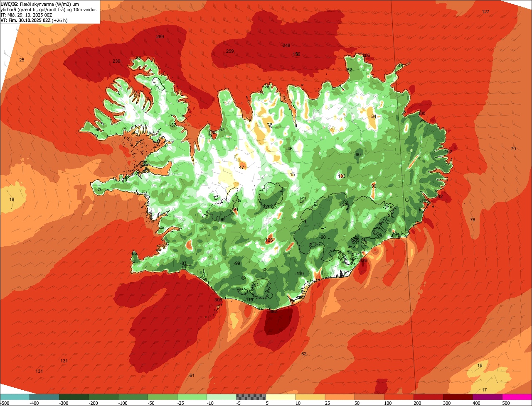Click the map value 47 in west-central Iceland
The height and width of the screenshot is (406, 532).
point(241,167)
